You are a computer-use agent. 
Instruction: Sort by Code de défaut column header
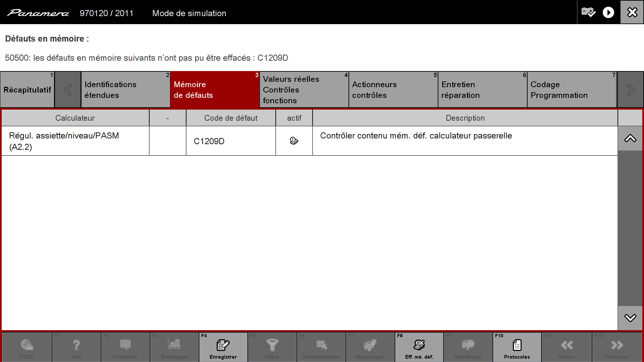231,118
